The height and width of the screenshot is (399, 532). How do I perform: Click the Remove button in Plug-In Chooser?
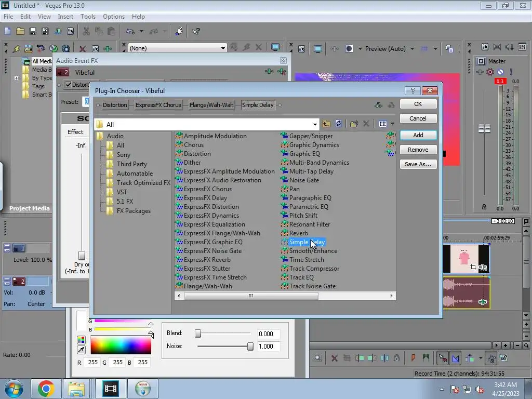point(418,150)
